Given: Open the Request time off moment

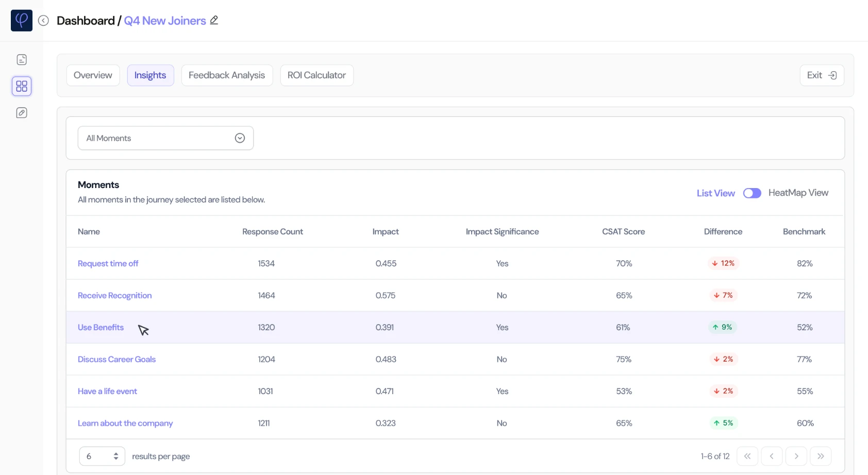Looking at the screenshot, I should coord(108,263).
